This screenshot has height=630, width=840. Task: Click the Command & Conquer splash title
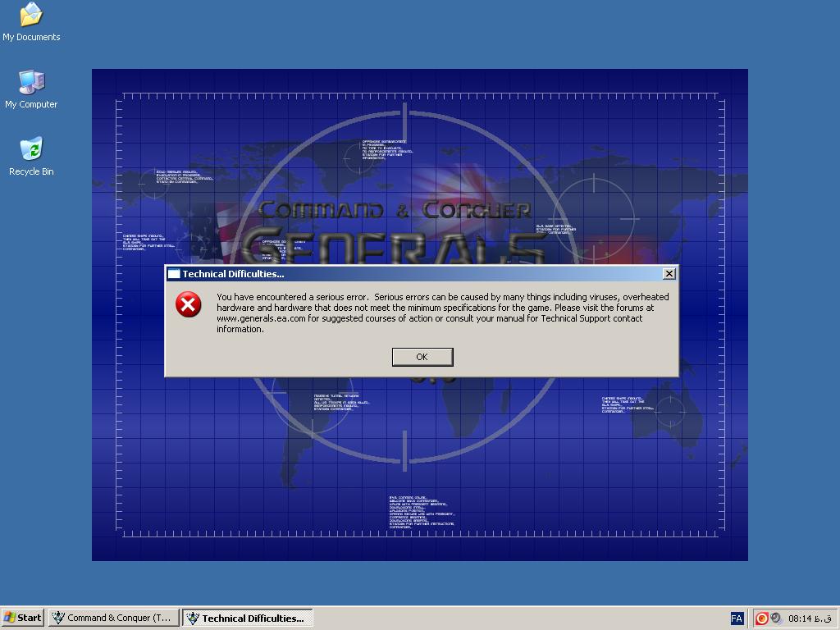click(395, 211)
